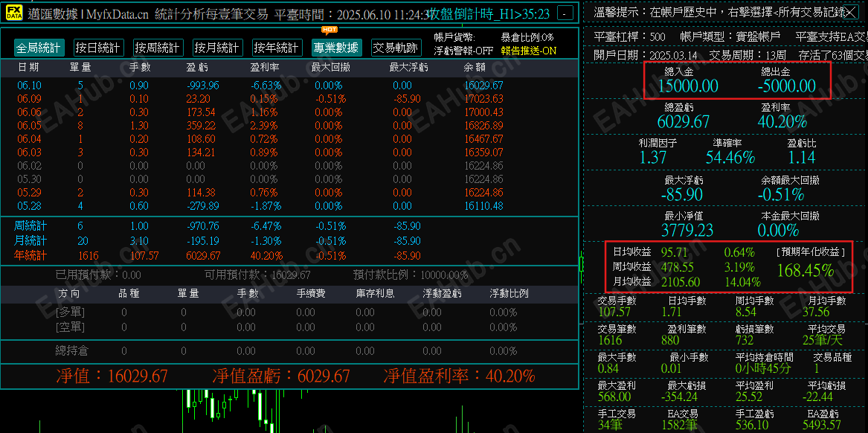Click the balance value 16826.89
This screenshot has height=433, width=868.
483,126
